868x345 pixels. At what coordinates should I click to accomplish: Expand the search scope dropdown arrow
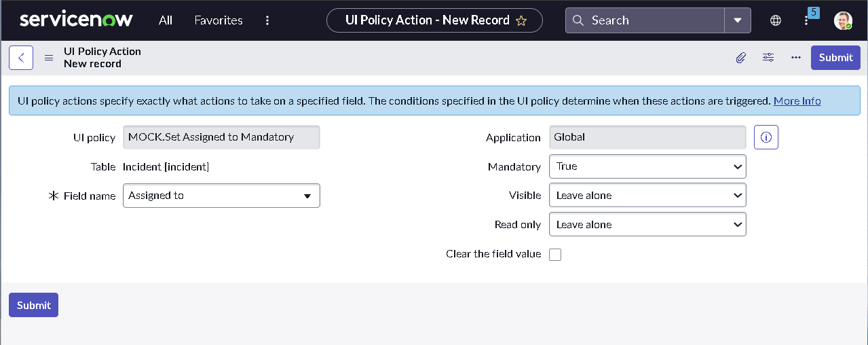coord(738,20)
